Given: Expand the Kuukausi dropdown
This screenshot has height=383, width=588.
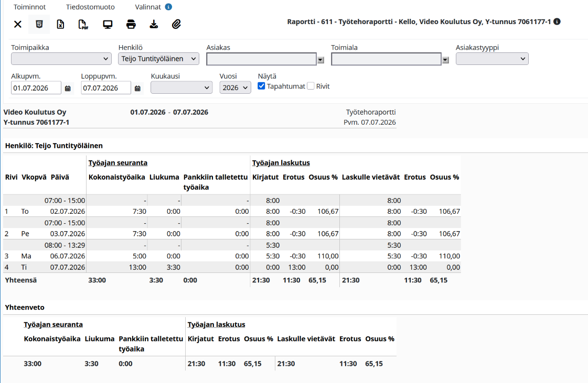Looking at the screenshot, I should pyautogui.click(x=181, y=87).
